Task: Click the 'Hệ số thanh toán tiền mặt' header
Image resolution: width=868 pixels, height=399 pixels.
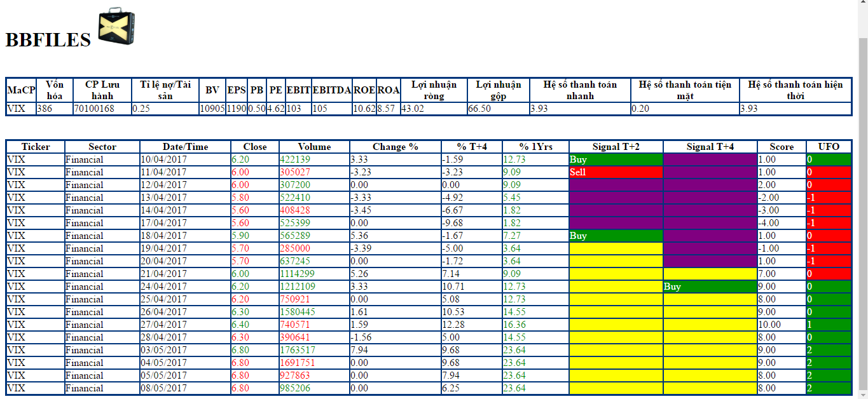Action: [685, 90]
